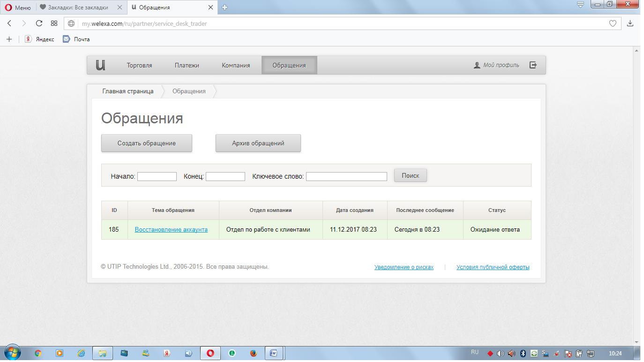The width and height of the screenshot is (644, 362).
Task: Focus the Начало date field
Action: pyautogui.click(x=157, y=177)
